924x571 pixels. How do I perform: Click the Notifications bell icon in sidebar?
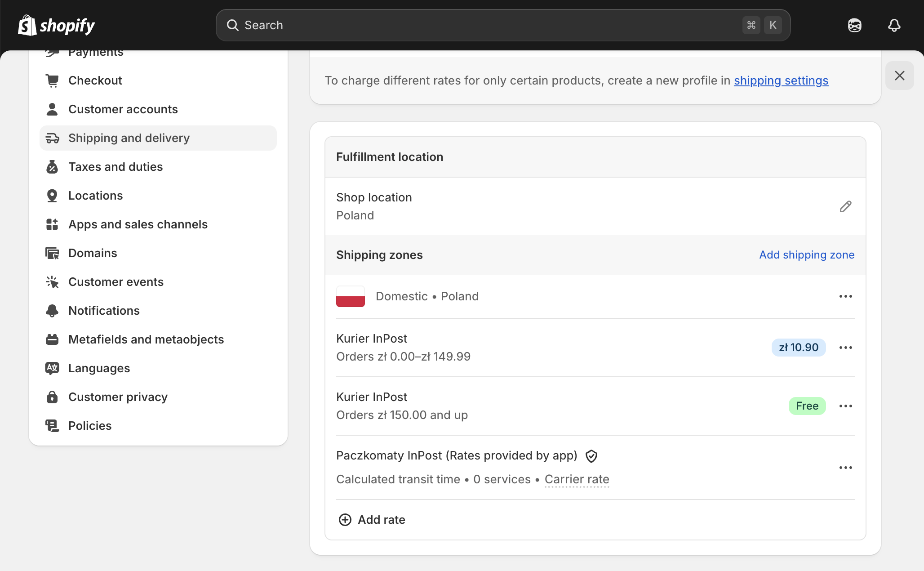[x=52, y=311]
